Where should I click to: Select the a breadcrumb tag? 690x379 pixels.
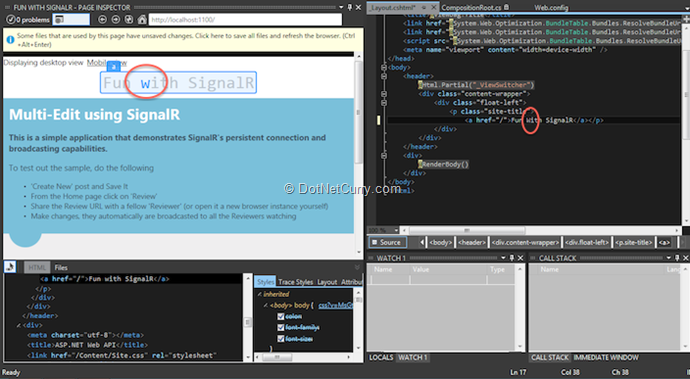pyautogui.click(x=664, y=242)
